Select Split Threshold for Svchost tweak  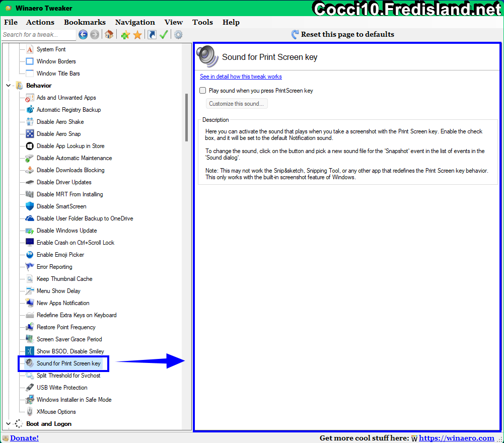68,376
